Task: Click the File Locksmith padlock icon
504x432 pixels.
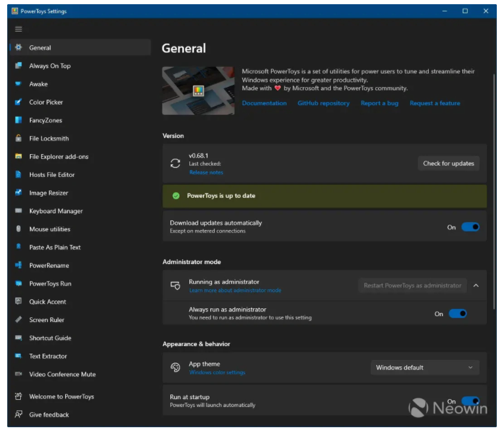Action: [x=19, y=138]
